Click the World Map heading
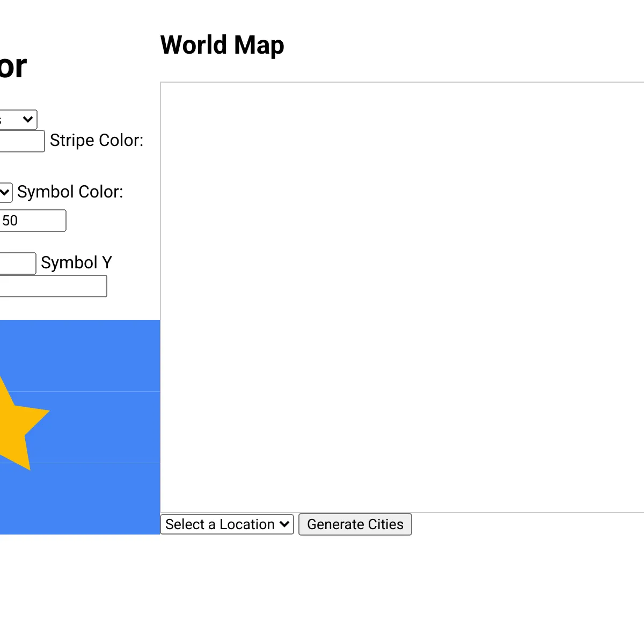Image resolution: width=644 pixels, height=644 pixels. [222, 45]
